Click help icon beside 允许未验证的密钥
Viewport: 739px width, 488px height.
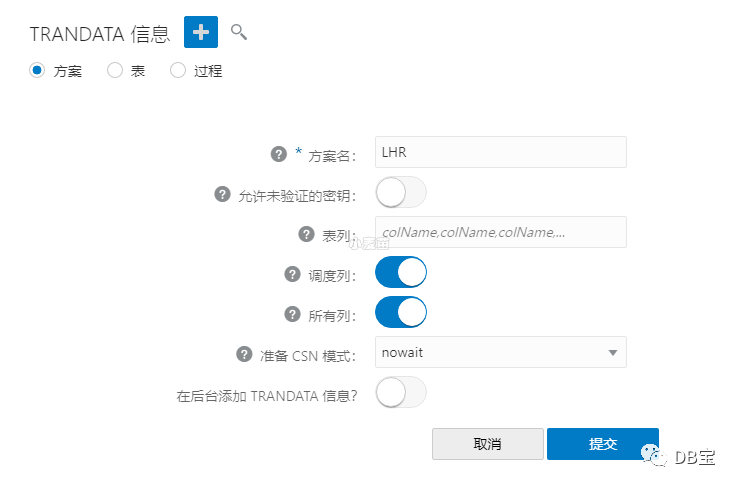(223, 194)
